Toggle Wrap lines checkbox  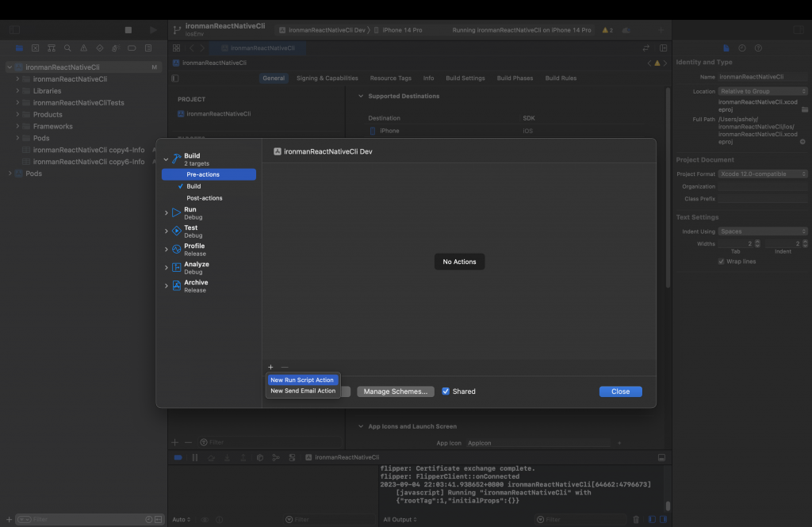pyautogui.click(x=721, y=262)
